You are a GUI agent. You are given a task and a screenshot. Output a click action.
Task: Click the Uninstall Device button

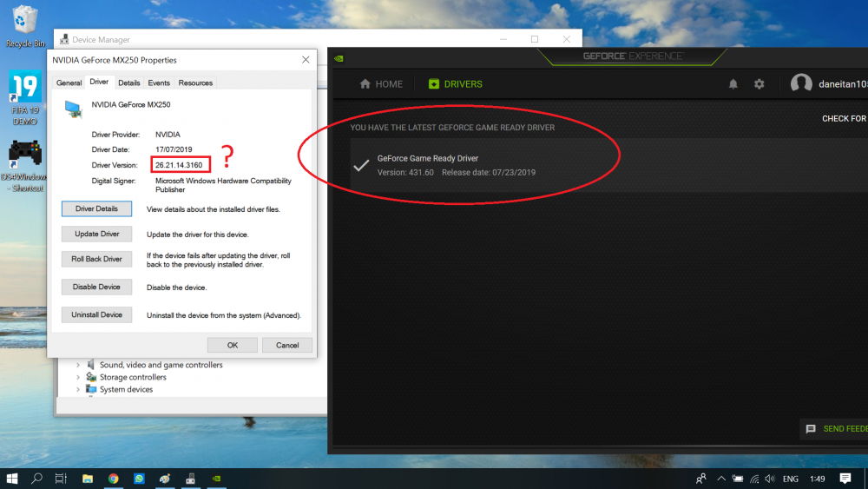pyautogui.click(x=97, y=314)
